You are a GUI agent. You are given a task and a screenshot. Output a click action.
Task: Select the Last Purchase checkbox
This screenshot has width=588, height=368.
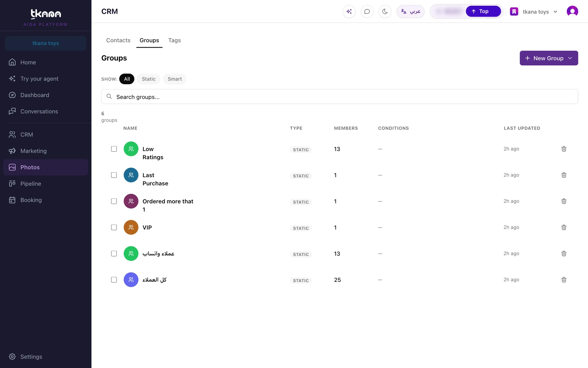point(114,175)
